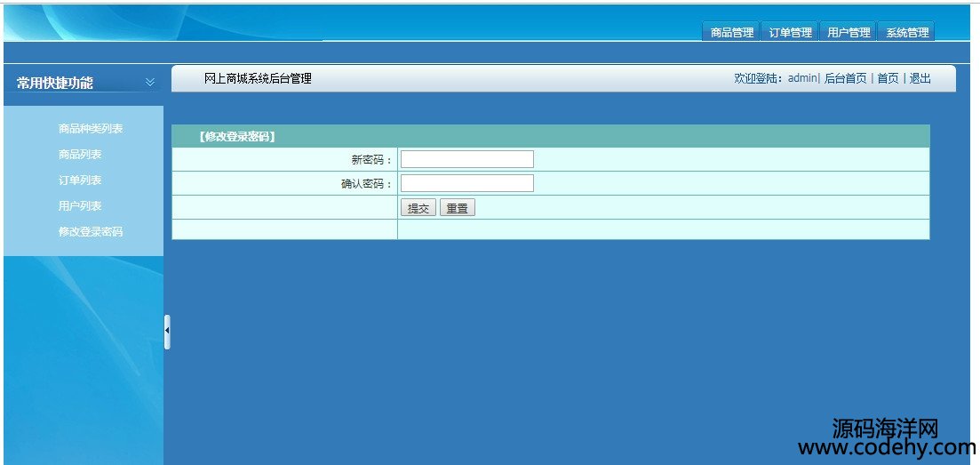This screenshot has height=465, width=980.
Task: Open the 用户管理 top menu tab
Action: click(849, 33)
